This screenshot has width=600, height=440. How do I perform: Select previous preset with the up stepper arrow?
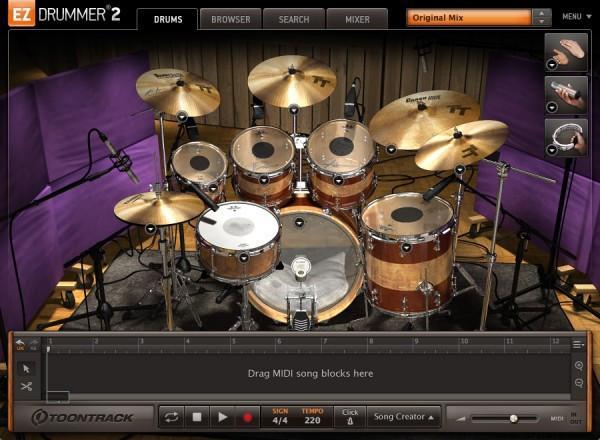click(x=541, y=13)
